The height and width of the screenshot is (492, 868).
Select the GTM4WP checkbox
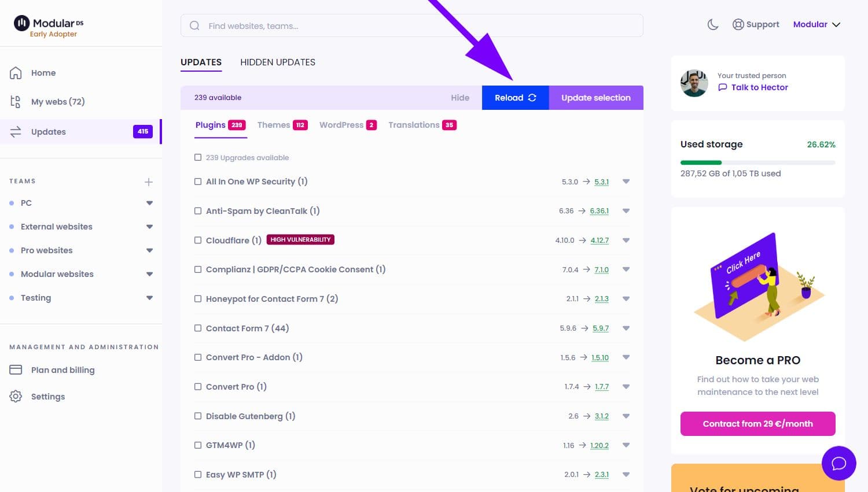(198, 445)
